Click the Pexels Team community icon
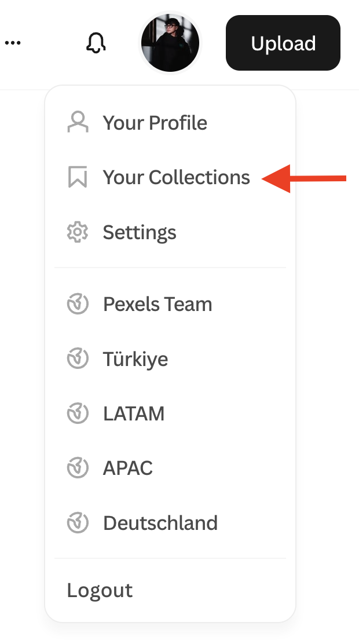Image resolution: width=359 pixels, height=644 pixels. coord(78,304)
